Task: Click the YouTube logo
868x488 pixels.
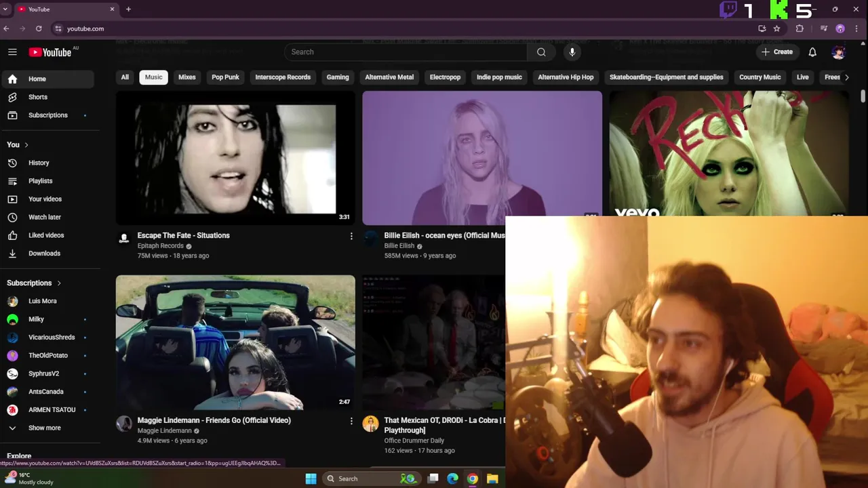Action: point(50,52)
